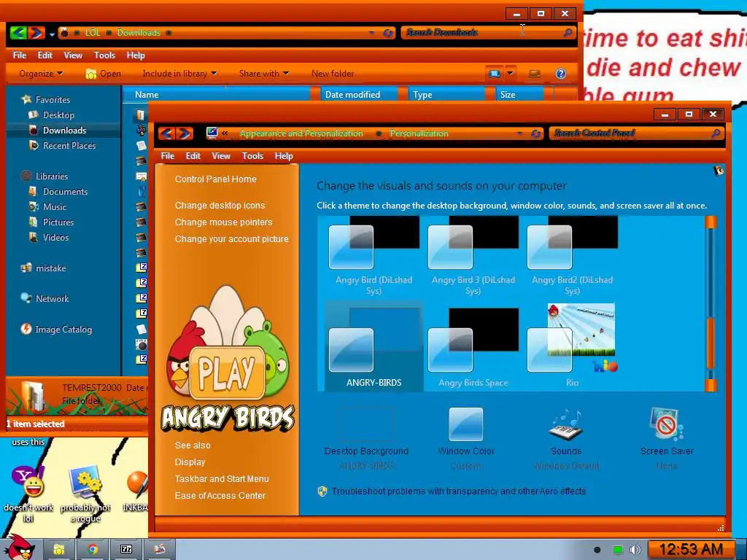The width and height of the screenshot is (747, 560).
Task: Toggle the preview pane icon in Downloads toolbar
Action: (x=535, y=74)
